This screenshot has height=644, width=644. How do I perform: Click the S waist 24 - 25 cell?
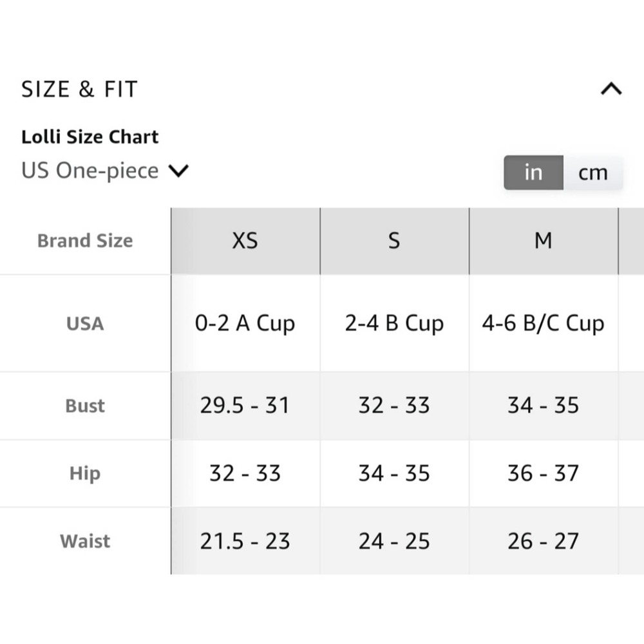click(x=394, y=541)
